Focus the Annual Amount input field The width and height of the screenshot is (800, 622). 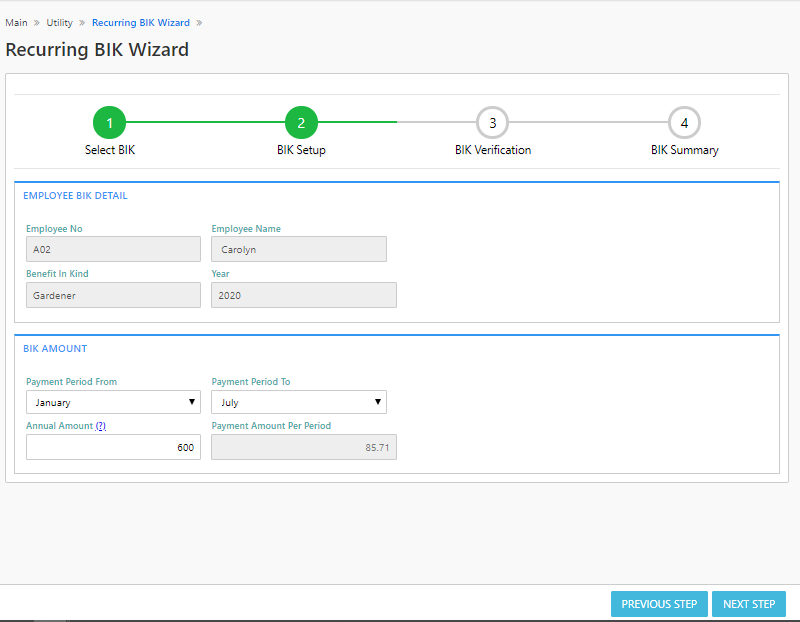(113, 447)
